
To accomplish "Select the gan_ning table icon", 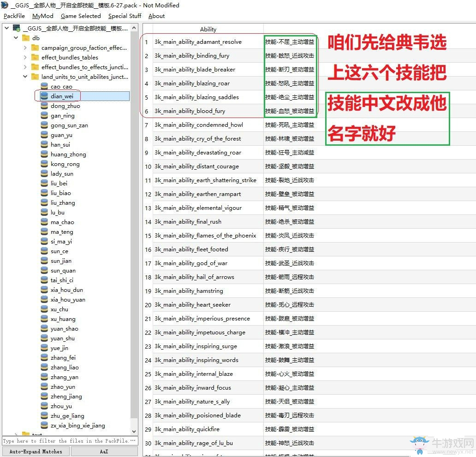I will point(44,116).
